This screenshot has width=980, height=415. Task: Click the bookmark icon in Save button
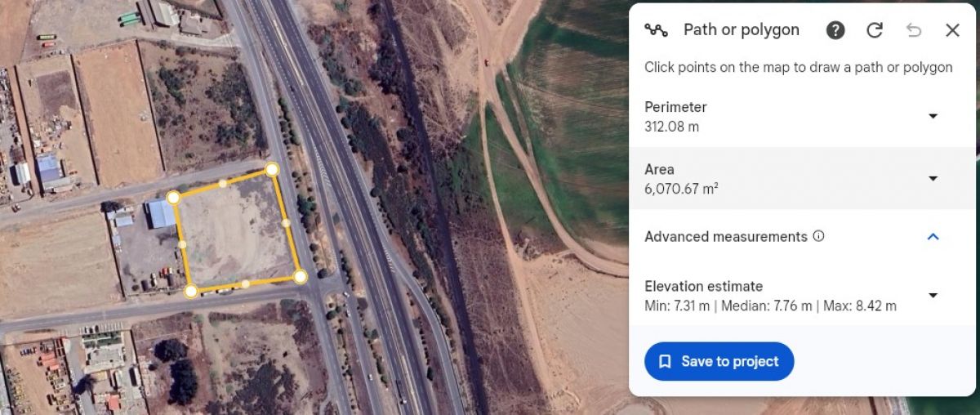(666, 361)
